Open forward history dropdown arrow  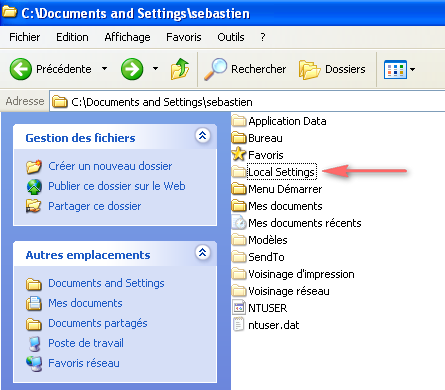155,69
